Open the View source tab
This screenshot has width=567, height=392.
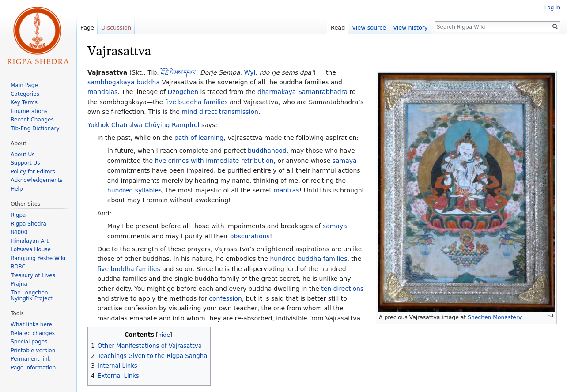pyautogui.click(x=369, y=27)
